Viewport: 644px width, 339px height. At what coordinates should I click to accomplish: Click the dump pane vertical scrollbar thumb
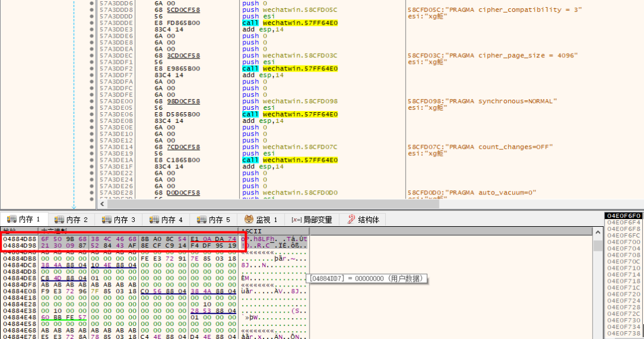click(x=597, y=246)
